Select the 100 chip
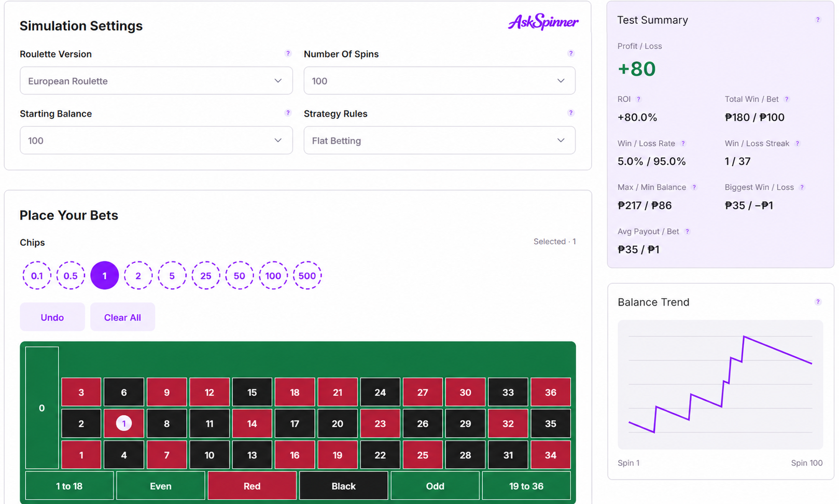 click(x=273, y=275)
